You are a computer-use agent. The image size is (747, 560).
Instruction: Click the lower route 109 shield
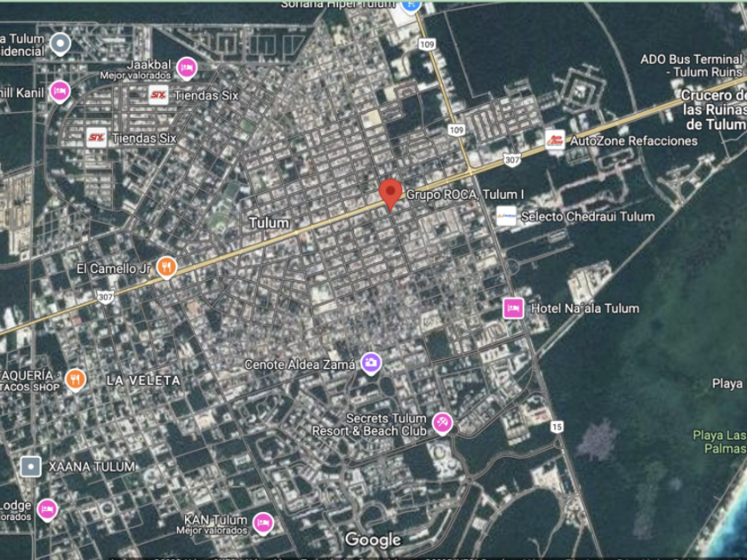456,130
